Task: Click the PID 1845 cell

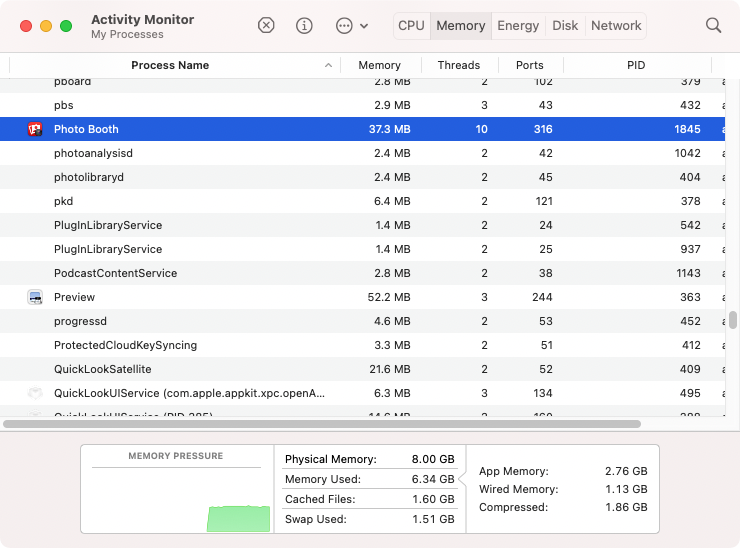Action: (x=687, y=129)
